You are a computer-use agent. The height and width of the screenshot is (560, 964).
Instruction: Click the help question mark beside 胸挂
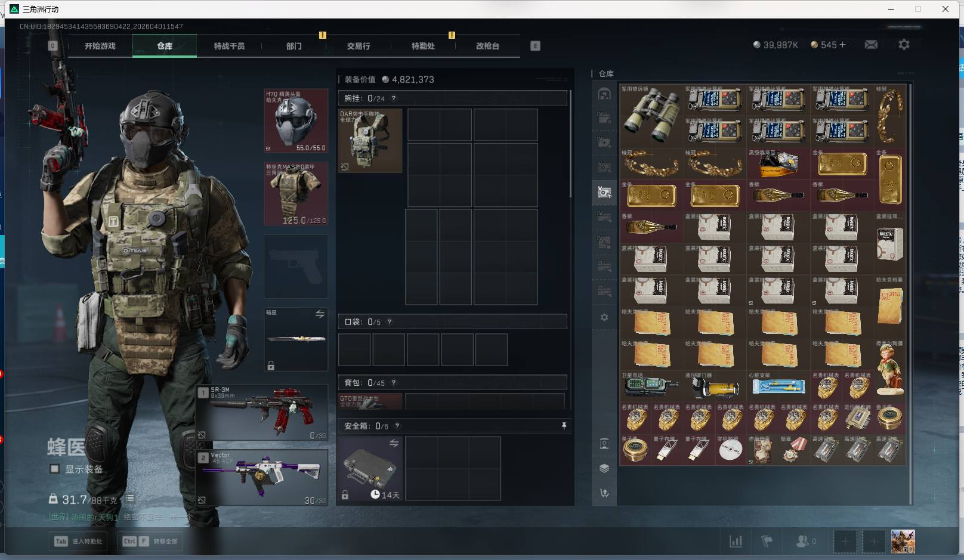pyautogui.click(x=394, y=98)
